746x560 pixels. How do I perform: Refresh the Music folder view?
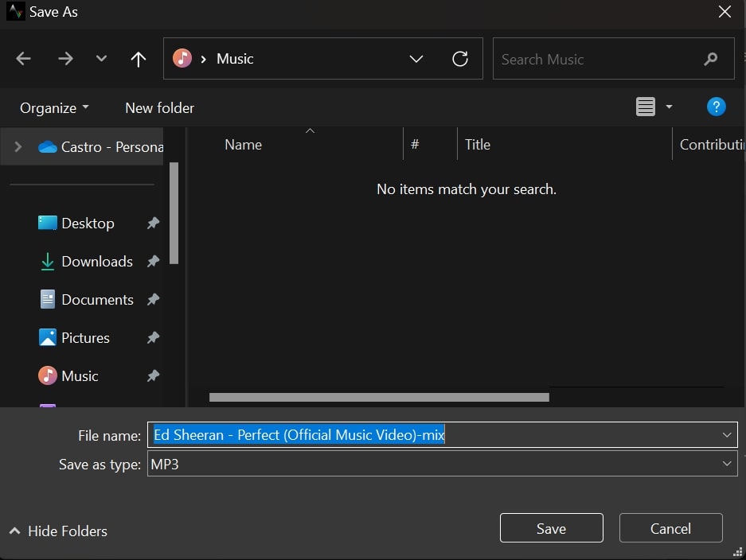(x=459, y=59)
